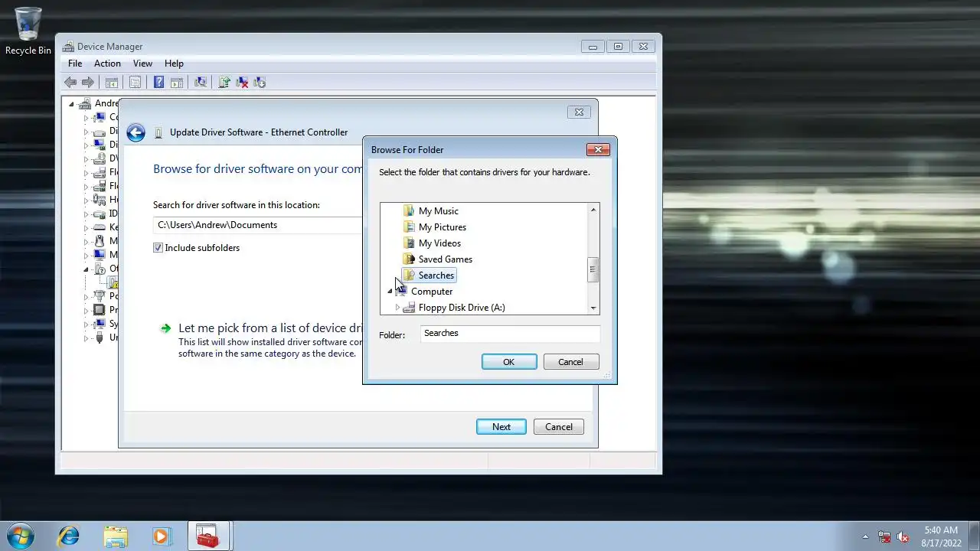Click the red toolbox taskbar item
The image size is (980, 551).
point(207,536)
